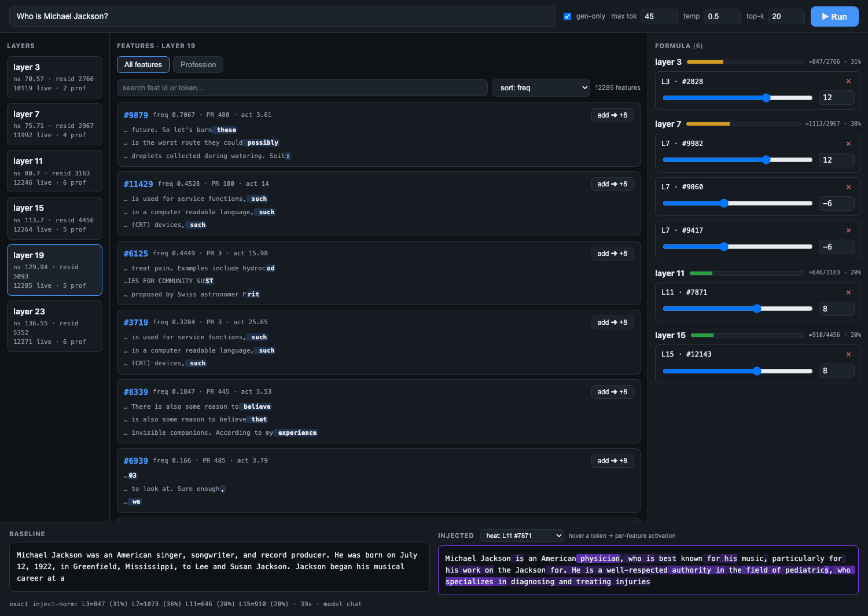The height and width of the screenshot is (616, 868).
Task: Adjust the L3 #2828 strength slider
Action: 738,98
